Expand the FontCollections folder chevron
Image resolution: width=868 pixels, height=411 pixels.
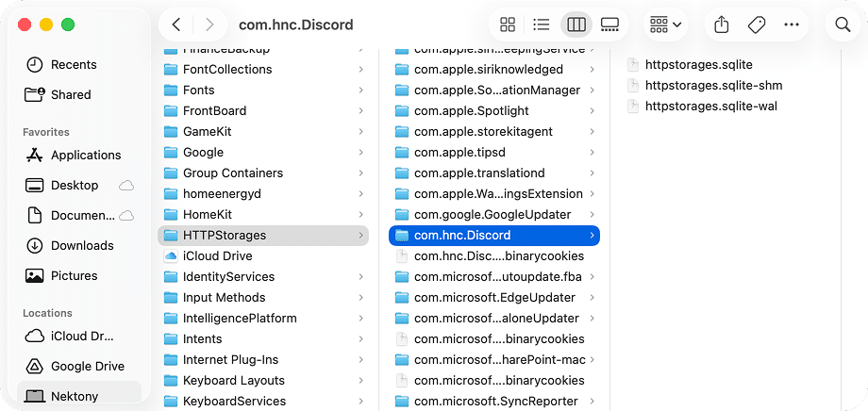pos(361,69)
